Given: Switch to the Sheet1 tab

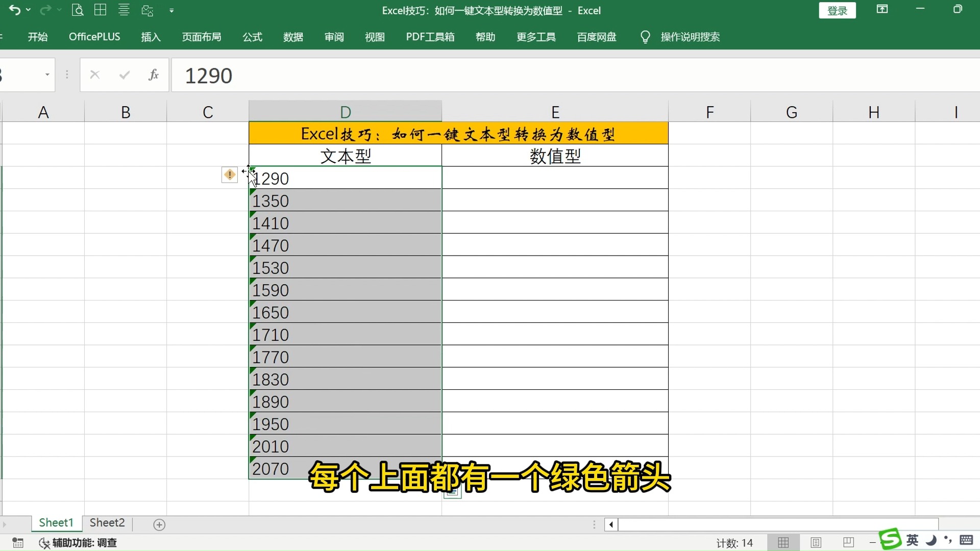Looking at the screenshot, I should click(56, 523).
